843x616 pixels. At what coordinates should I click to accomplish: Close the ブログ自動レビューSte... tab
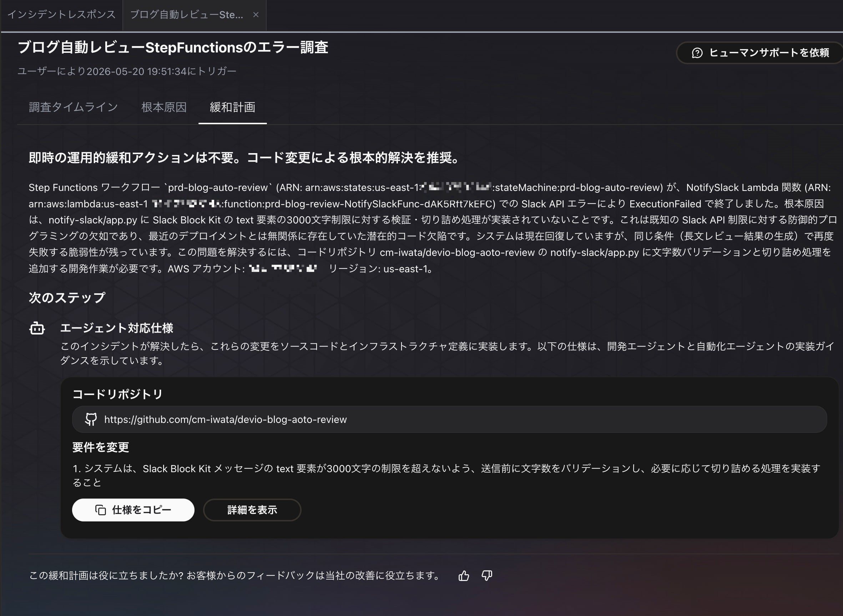[256, 15]
